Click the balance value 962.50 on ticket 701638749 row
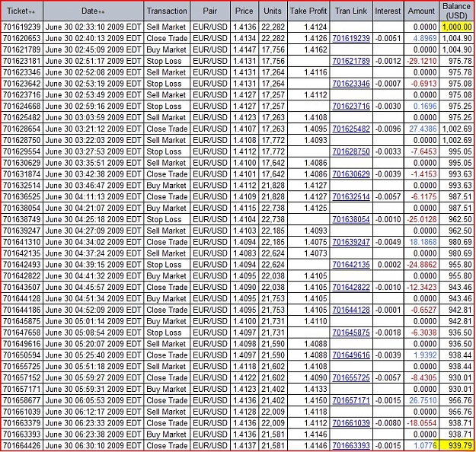 (461, 219)
